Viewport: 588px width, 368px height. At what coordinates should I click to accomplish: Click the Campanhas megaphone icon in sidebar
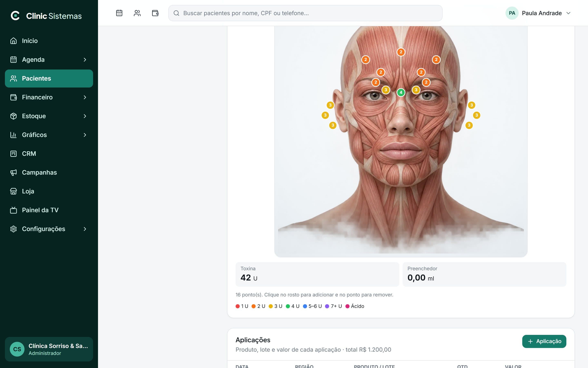tap(13, 173)
